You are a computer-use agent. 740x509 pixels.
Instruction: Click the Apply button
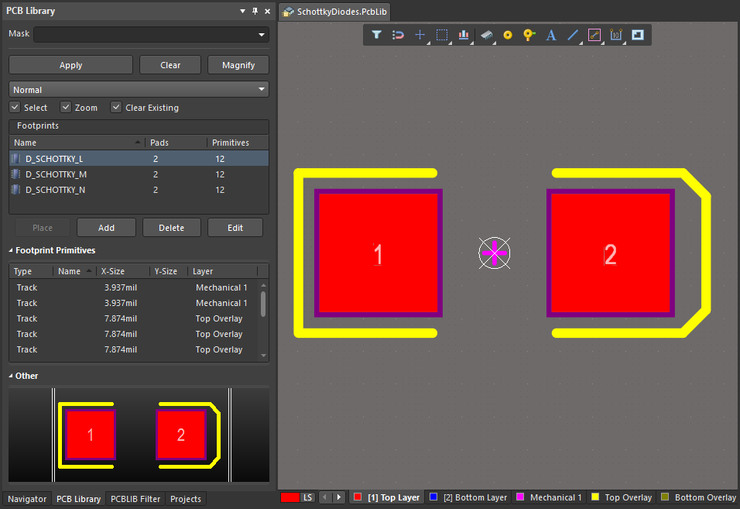click(x=71, y=65)
